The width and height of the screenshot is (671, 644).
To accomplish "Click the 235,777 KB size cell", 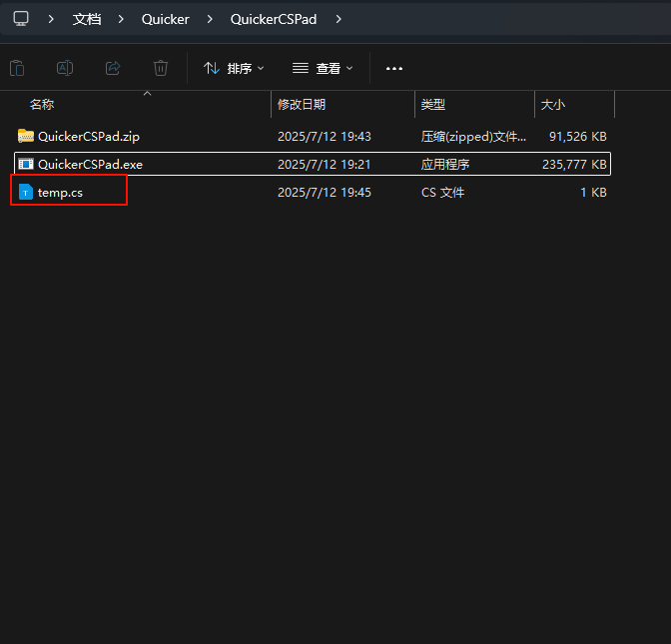I will click(x=574, y=164).
